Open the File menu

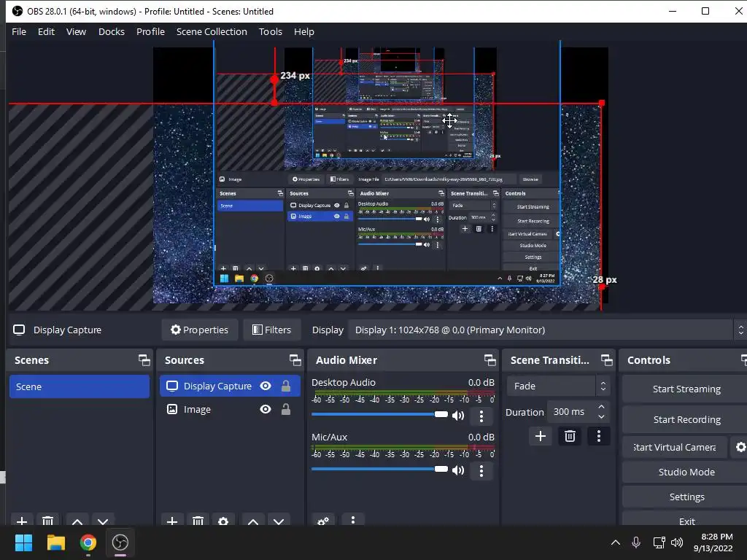point(19,32)
